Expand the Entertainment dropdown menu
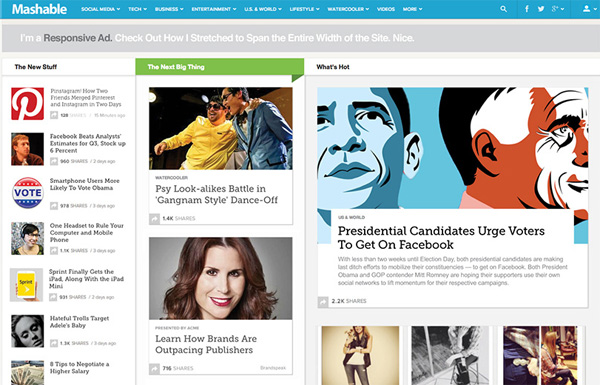 tap(214, 9)
